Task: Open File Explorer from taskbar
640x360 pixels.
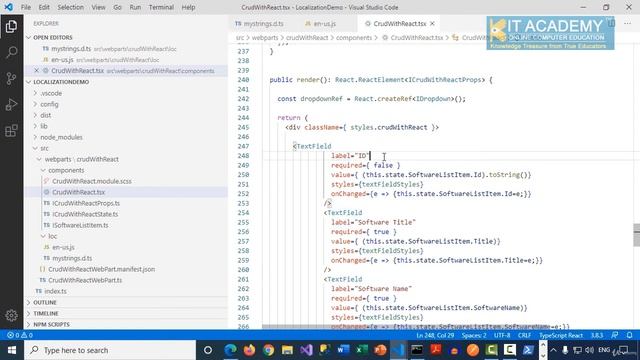Action: [287, 350]
